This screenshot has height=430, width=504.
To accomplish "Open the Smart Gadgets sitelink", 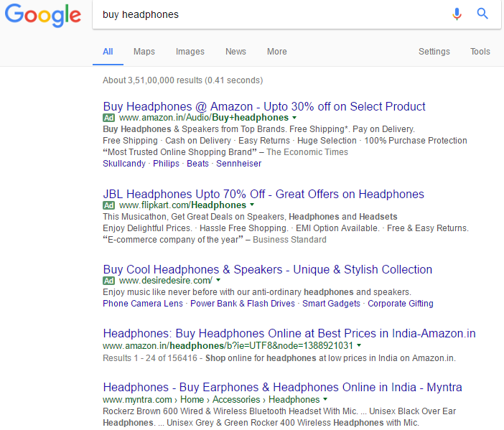I will coord(331,304).
